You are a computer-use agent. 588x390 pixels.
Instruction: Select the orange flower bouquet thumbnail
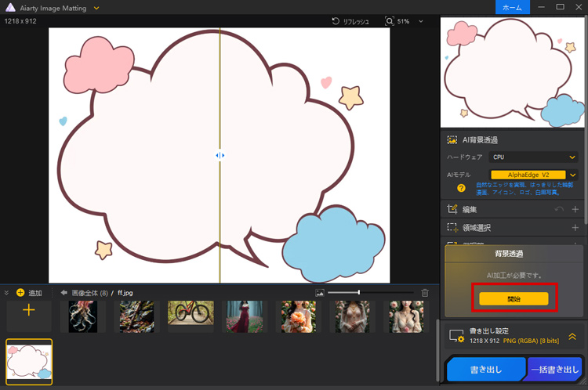point(299,316)
